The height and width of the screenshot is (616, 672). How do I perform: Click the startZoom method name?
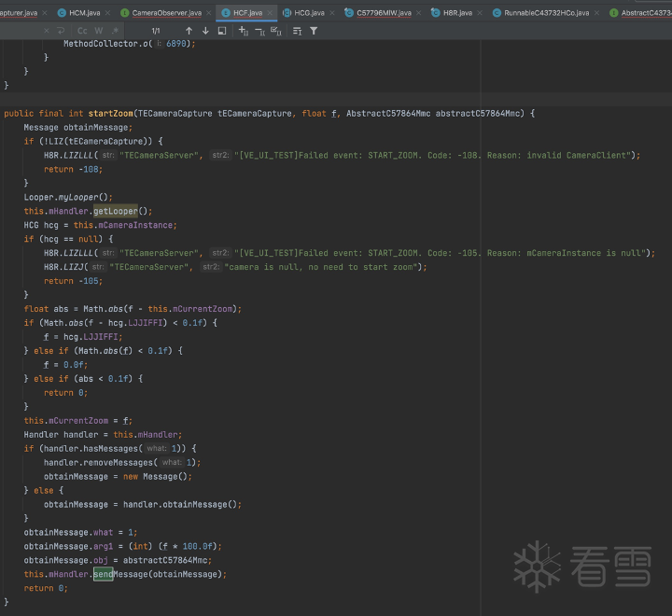tap(108, 113)
